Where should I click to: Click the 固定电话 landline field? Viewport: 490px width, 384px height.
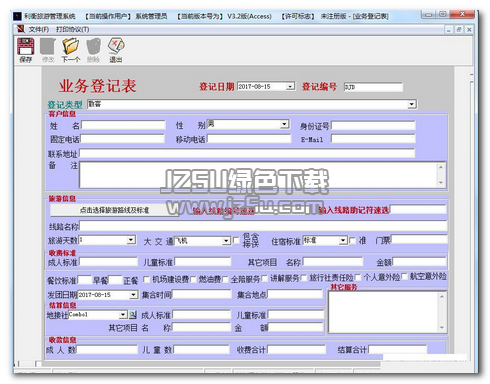coord(122,139)
